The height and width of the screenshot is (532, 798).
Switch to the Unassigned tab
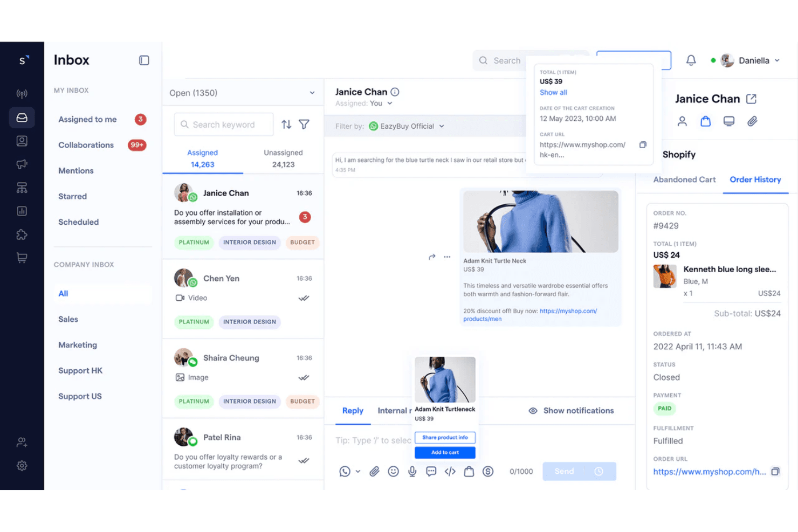tap(283, 158)
